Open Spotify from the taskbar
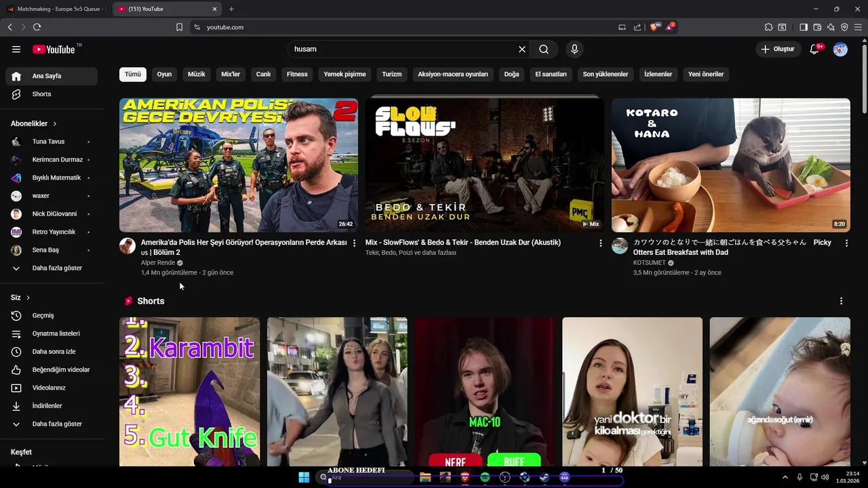Screen dimensions: 868x488 click(485, 477)
